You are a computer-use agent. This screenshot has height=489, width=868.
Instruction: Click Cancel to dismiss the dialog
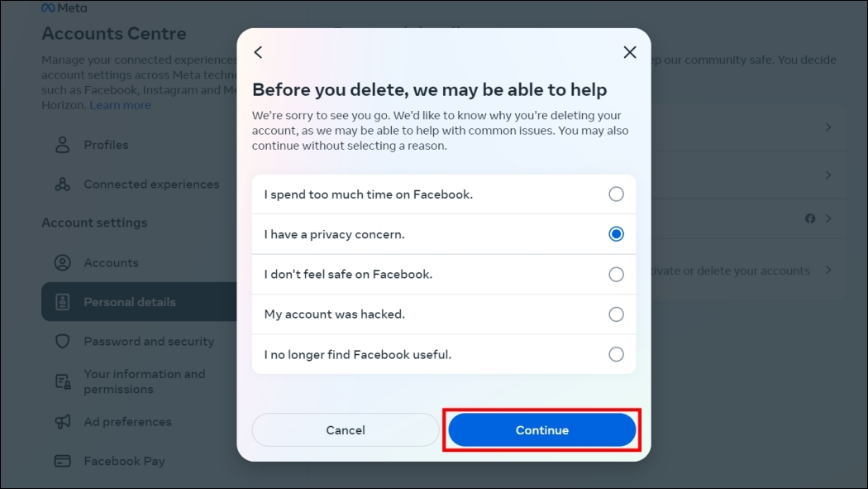click(346, 429)
